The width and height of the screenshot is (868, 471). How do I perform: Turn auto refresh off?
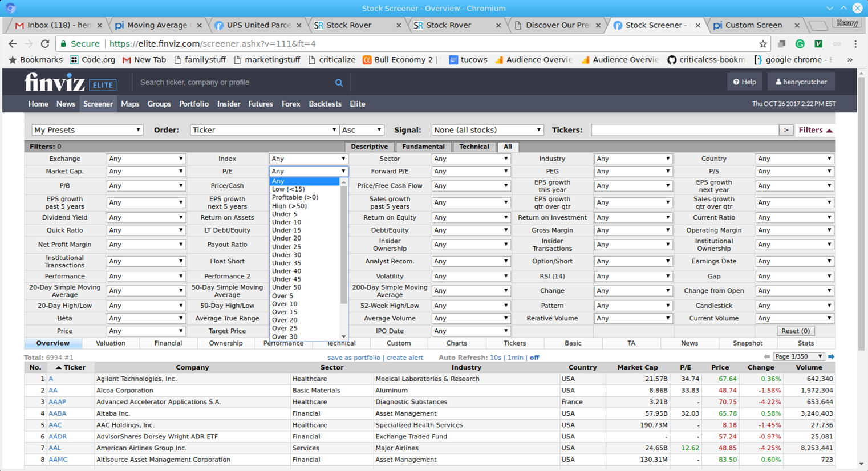pyautogui.click(x=534, y=358)
